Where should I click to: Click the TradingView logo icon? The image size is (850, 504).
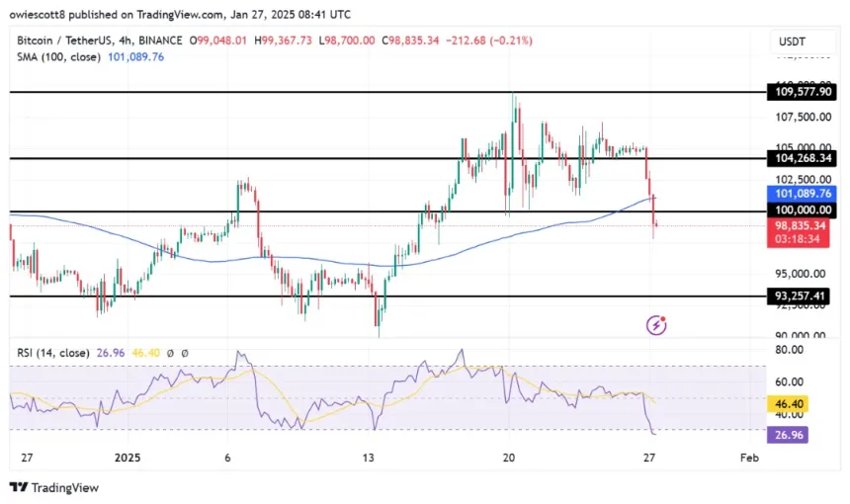coord(18,487)
